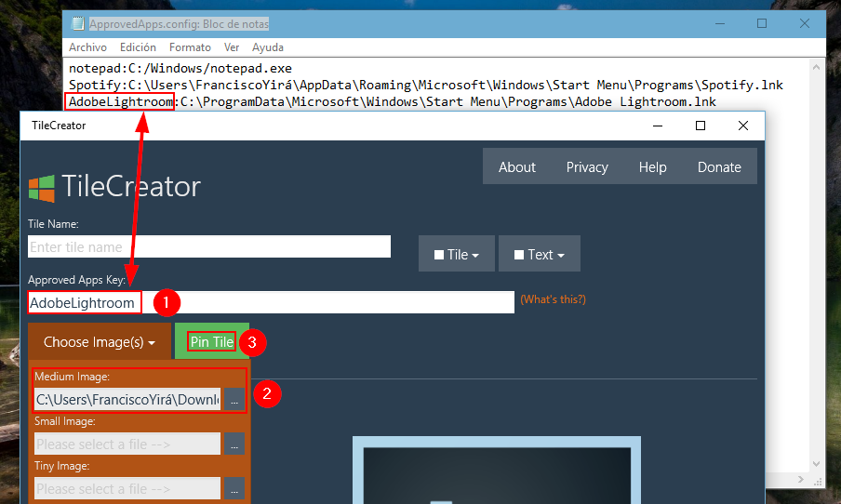The height and width of the screenshot is (504, 841).
Task: Browse for Tiny Image file
Action: (234, 488)
